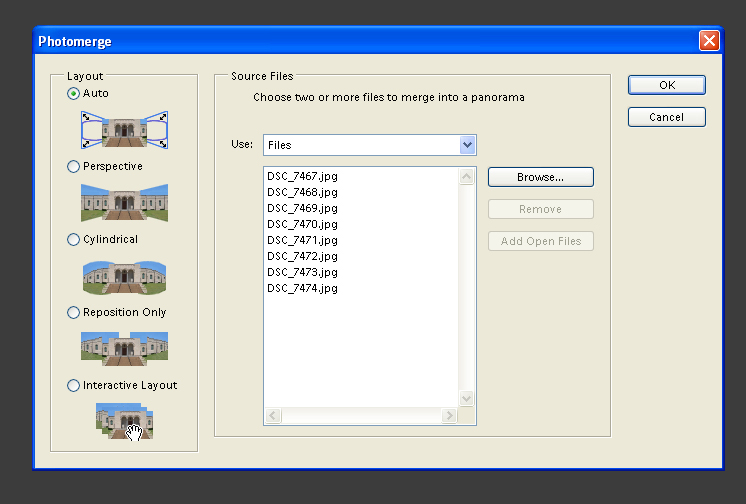Click the horizontal scrollbar's right arrow
This screenshot has width=746, height=504.
click(451, 415)
